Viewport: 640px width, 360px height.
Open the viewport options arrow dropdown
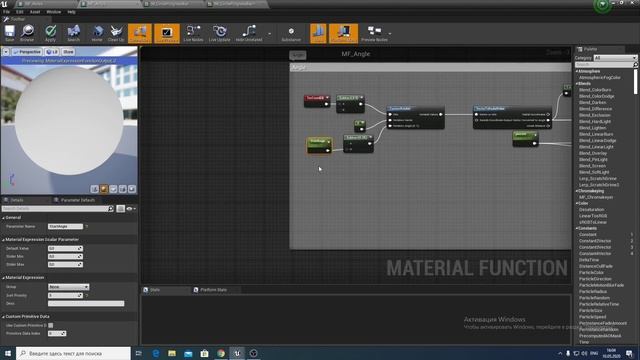point(6,52)
